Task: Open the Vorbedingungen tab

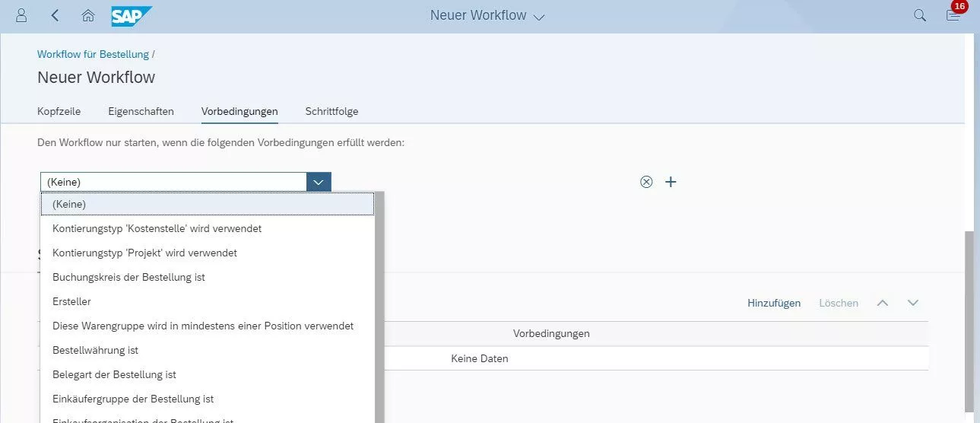Action: tap(239, 111)
